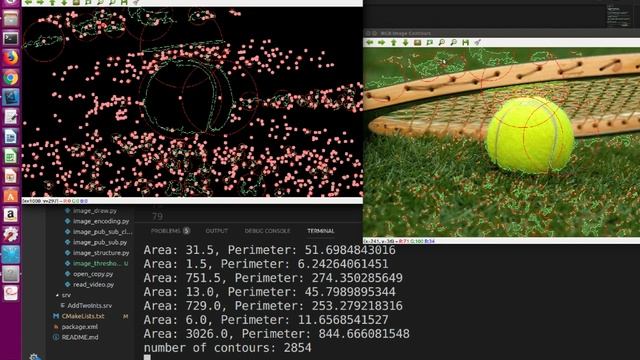Image resolution: width=640 pixels, height=360 pixels.
Task: Click the 'Area: 1.5' terminal line
Action: pyautogui.click(x=266, y=264)
